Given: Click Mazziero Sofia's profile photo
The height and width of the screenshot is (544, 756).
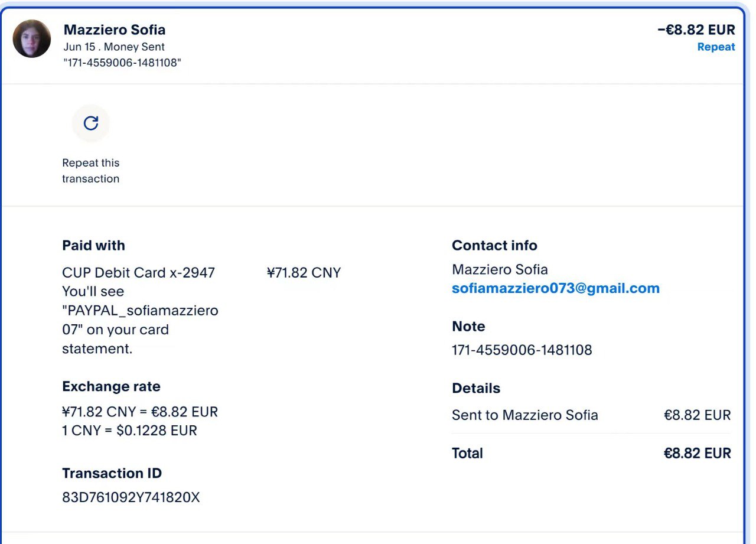Looking at the screenshot, I should (32, 38).
